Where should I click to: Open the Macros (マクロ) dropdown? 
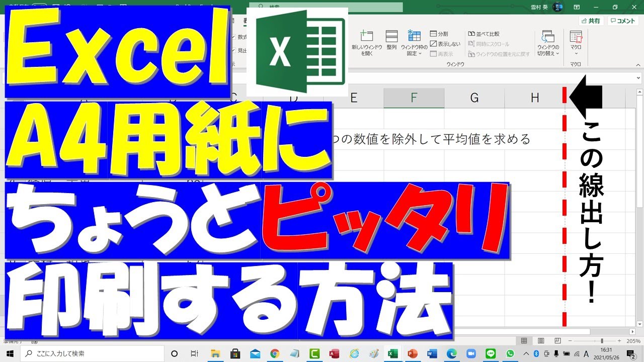(x=576, y=42)
